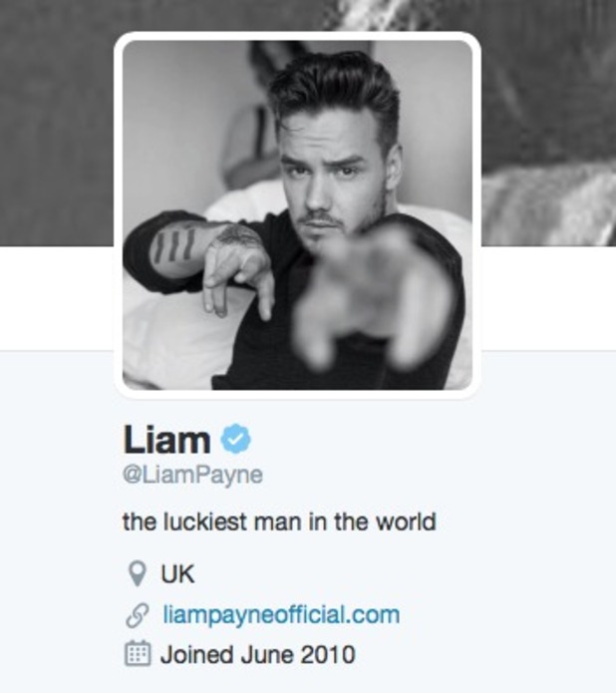Screen dimensions: 616x693
Task: Click the chain link icon
Action: click(137, 615)
